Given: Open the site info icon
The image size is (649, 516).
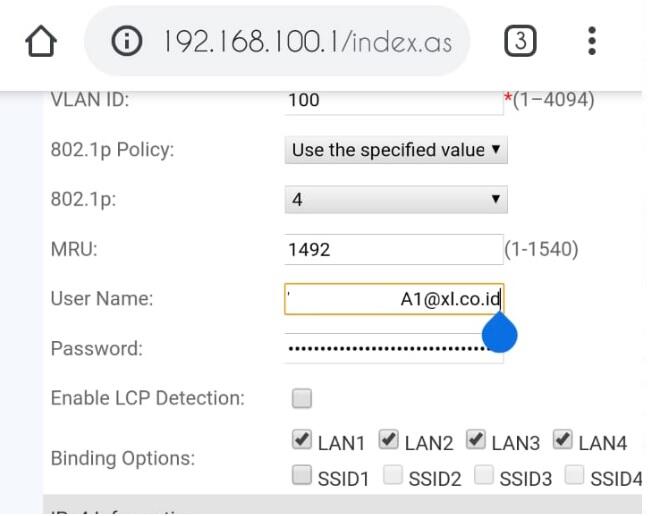Looking at the screenshot, I should (129, 42).
